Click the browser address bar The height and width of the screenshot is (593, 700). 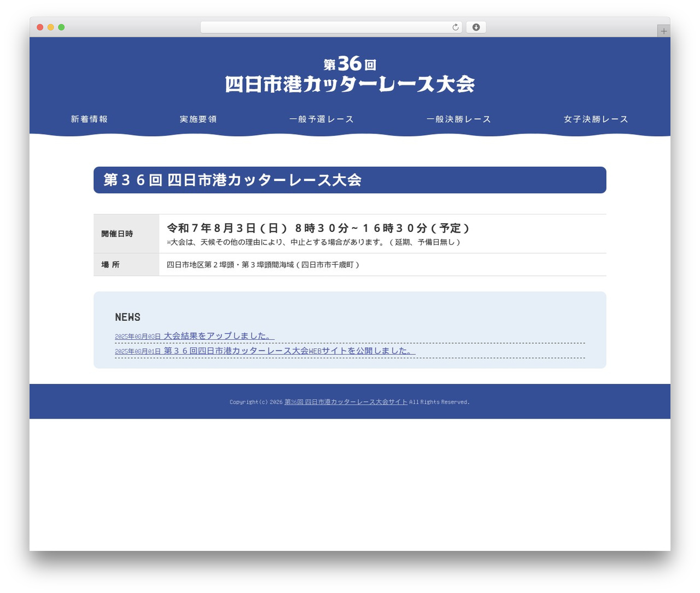coord(331,27)
